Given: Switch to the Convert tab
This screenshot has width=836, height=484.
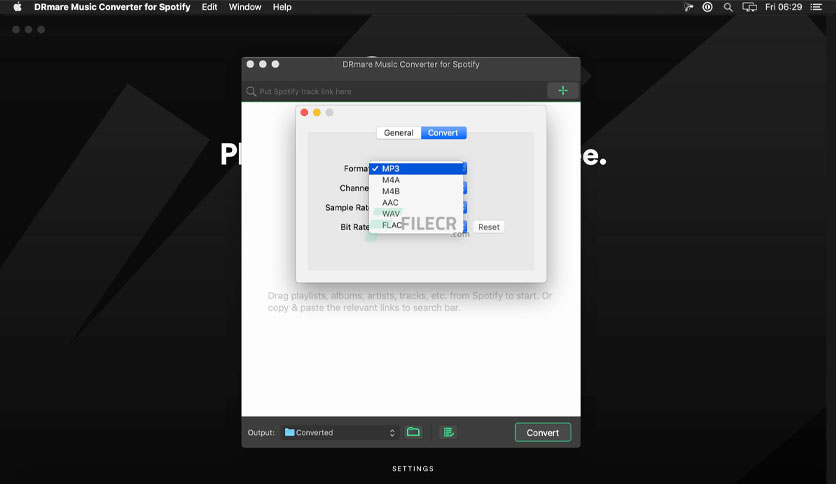Looking at the screenshot, I should pyautogui.click(x=443, y=133).
